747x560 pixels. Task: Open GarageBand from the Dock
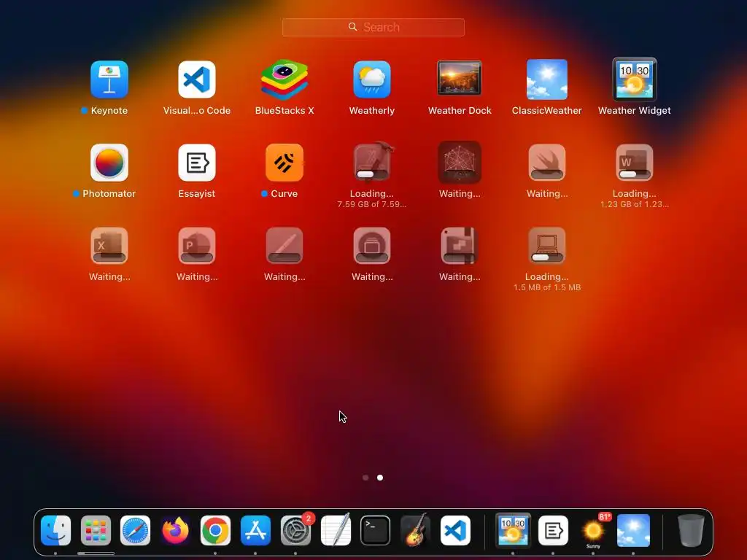[415, 529]
